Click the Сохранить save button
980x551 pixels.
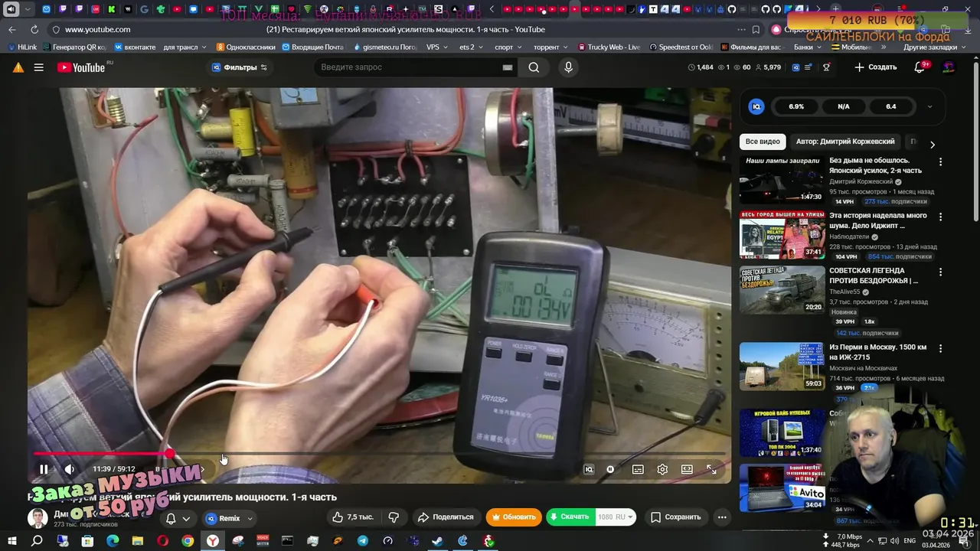675,517
